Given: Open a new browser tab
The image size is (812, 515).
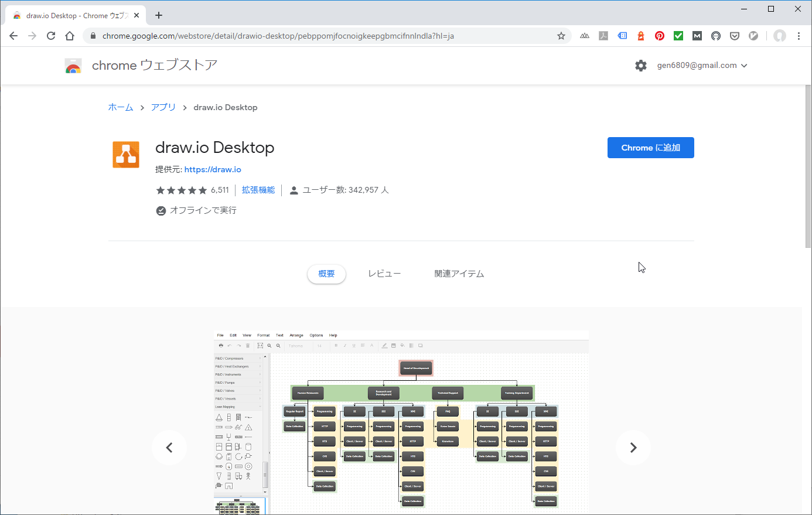Looking at the screenshot, I should pyautogui.click(x=159, y=15).
